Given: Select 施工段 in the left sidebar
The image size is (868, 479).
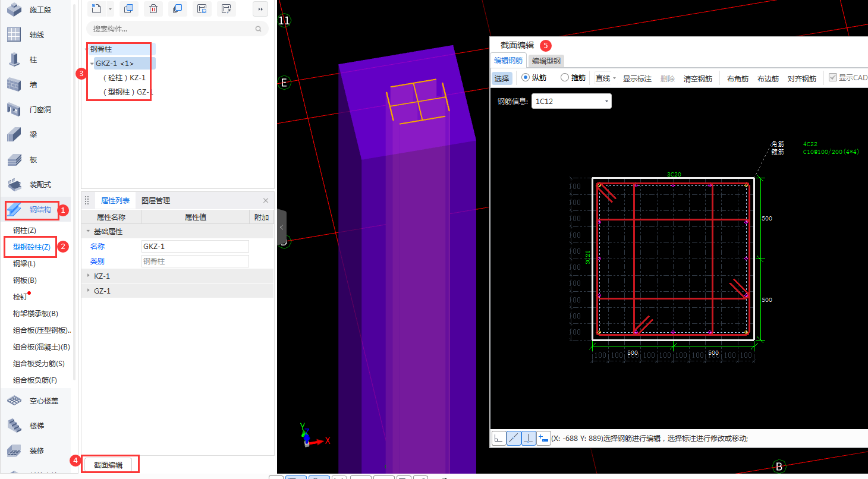Looking at the screenshot, I should (36, 10).
